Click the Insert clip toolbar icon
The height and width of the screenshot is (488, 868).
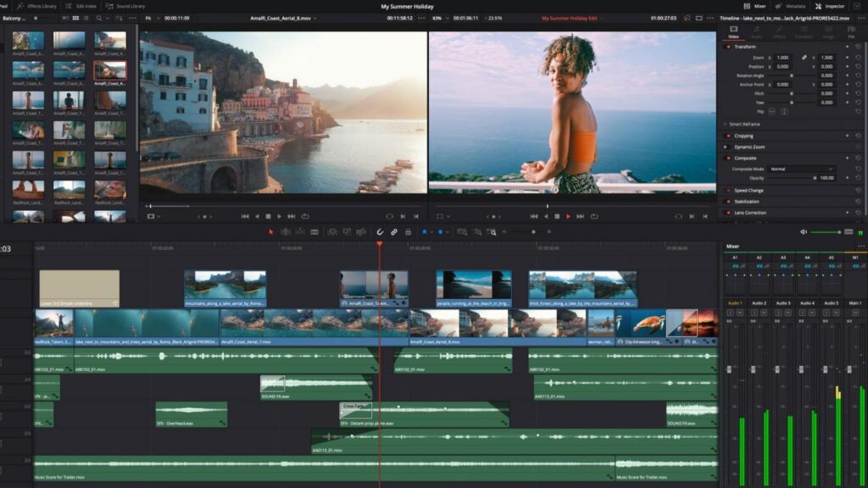[332, 232]
